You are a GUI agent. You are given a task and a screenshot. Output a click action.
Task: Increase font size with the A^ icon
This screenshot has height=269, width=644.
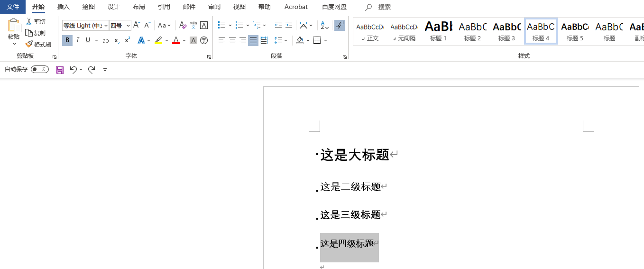point(137,25)
